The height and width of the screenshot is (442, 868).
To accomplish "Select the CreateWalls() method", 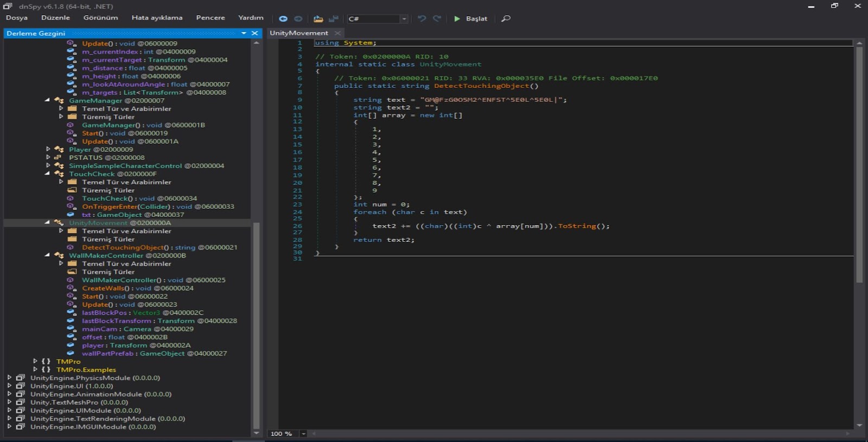I will coord(137,288).
